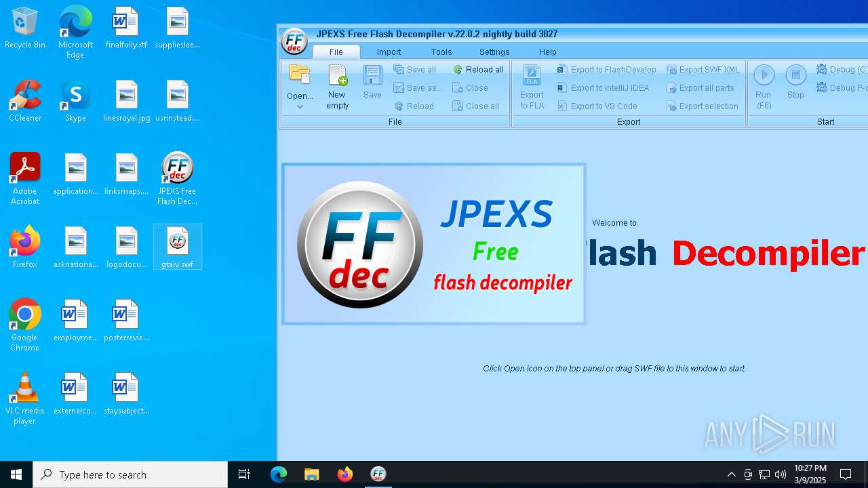Click the Reload button

[414, 106]
